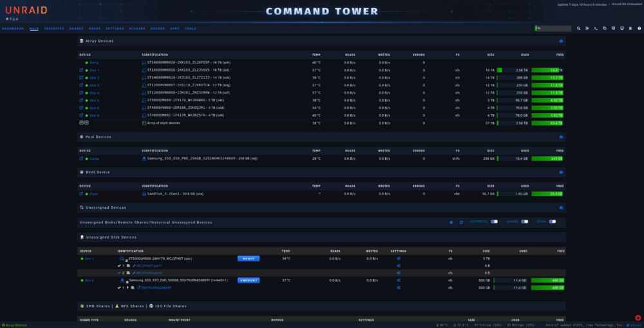Open the Dev 1 device link
This screenshot has height=328, width=644.
89,258
